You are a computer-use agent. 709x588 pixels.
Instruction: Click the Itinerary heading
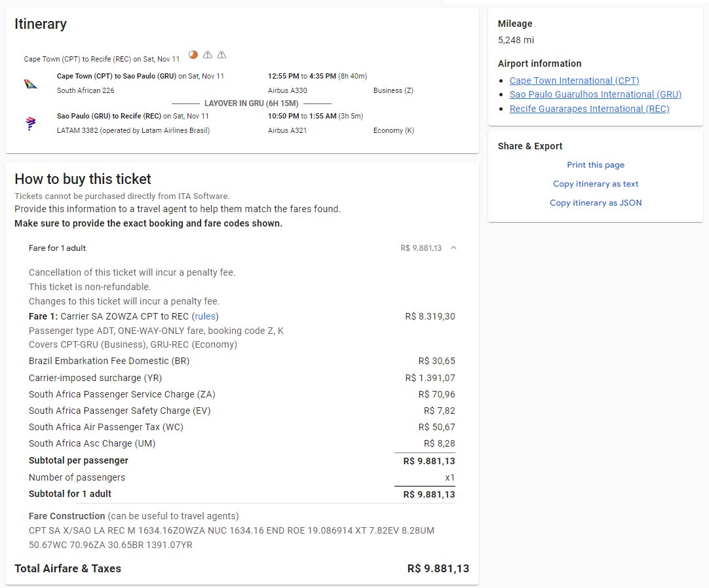point(41,24)
